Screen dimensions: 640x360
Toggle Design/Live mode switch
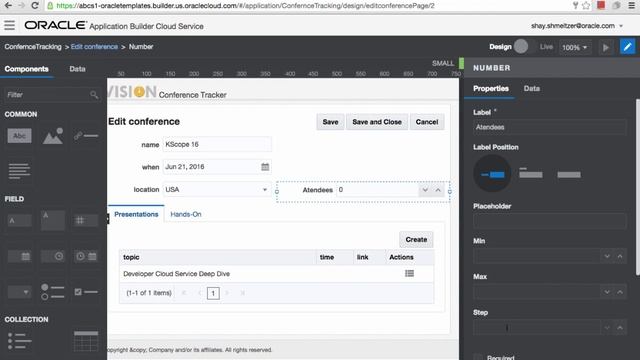click(521, 47)
